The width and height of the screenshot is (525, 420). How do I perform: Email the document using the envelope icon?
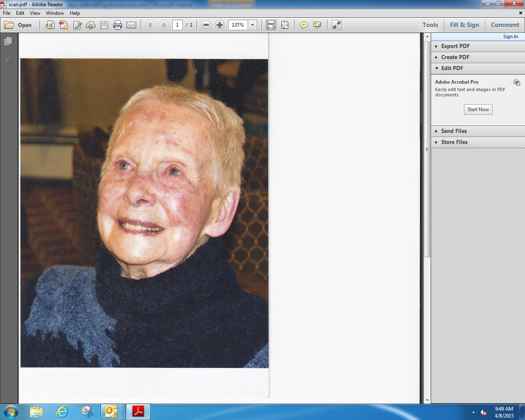pyautogui.click(x=131, y=25)
